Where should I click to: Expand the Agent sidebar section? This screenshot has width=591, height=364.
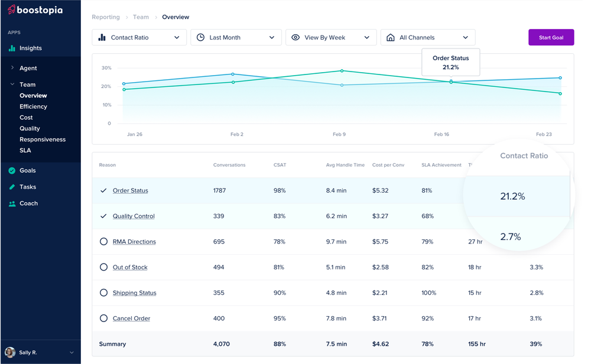pyautogui.click(x=12, y=68)
